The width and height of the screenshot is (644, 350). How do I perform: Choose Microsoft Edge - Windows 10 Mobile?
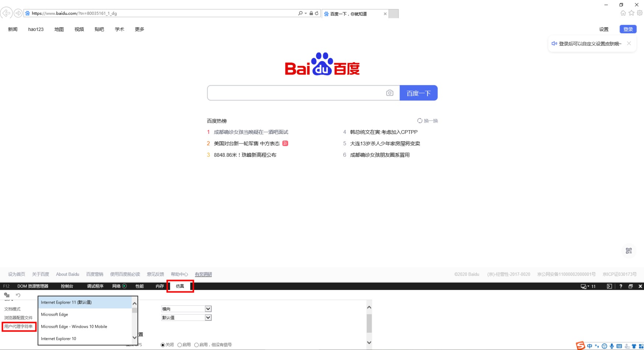point(85,327)
